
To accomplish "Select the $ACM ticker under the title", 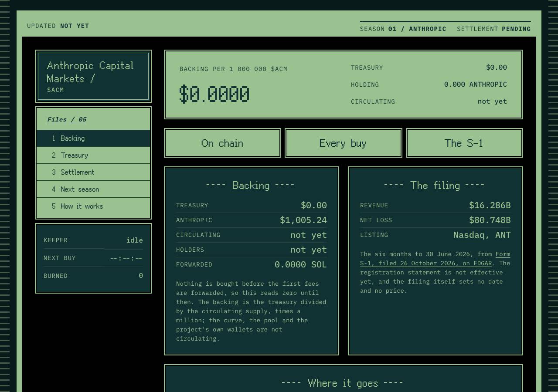I will [55, 90].
